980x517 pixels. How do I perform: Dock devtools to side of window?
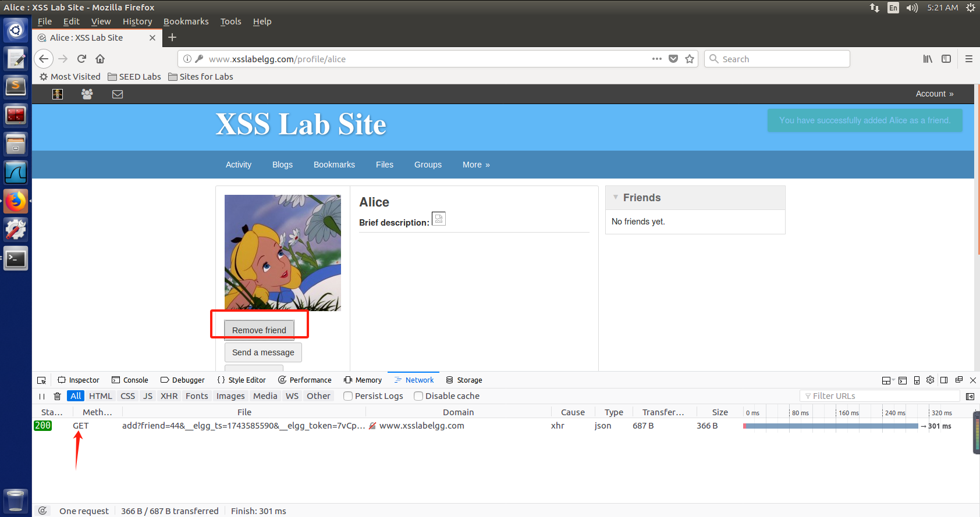tap(944, 380)
